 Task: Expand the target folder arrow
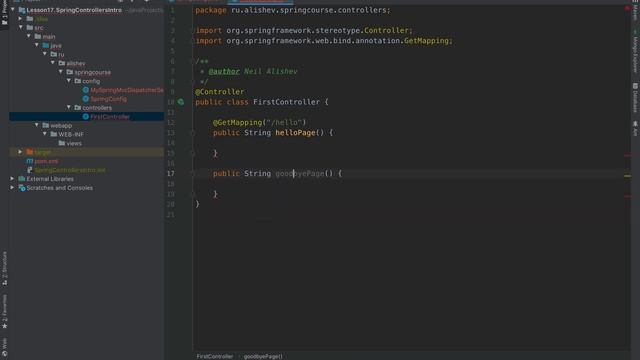(x=20, y=152)
